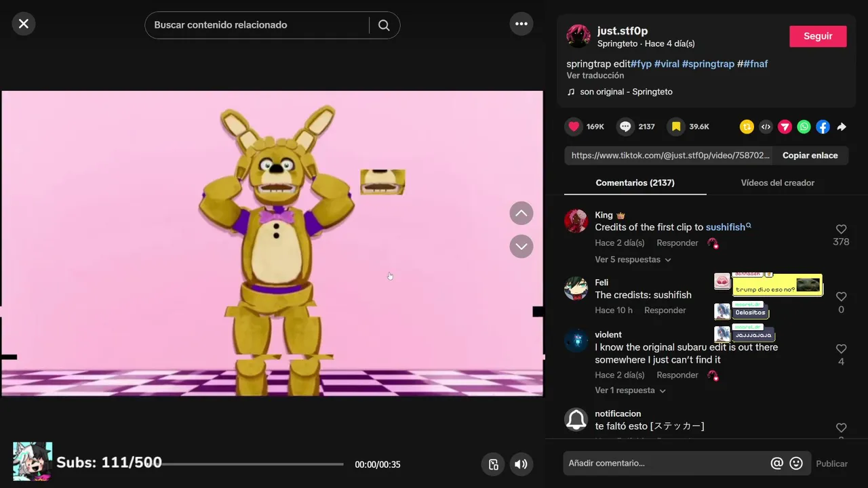Click the Publicar button
Viewport: 868px width, 488px height.
831,464
